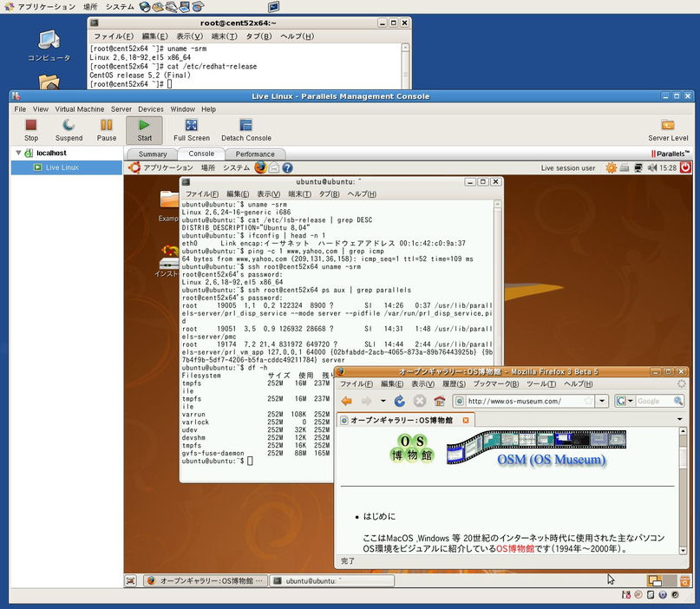Viewport: 700px width, 609px height.
Task: Stop the virtual machine with Stop button
Action: (31, 130)
